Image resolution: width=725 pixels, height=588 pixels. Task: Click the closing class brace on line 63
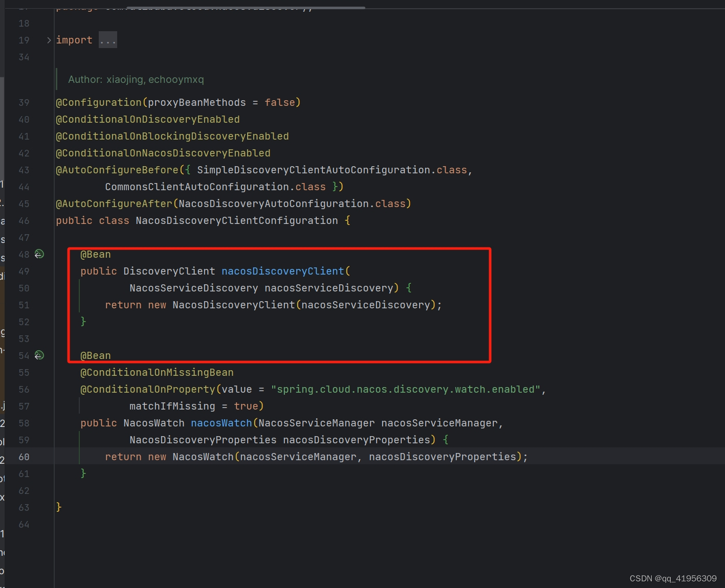click(x=59, y=507)
